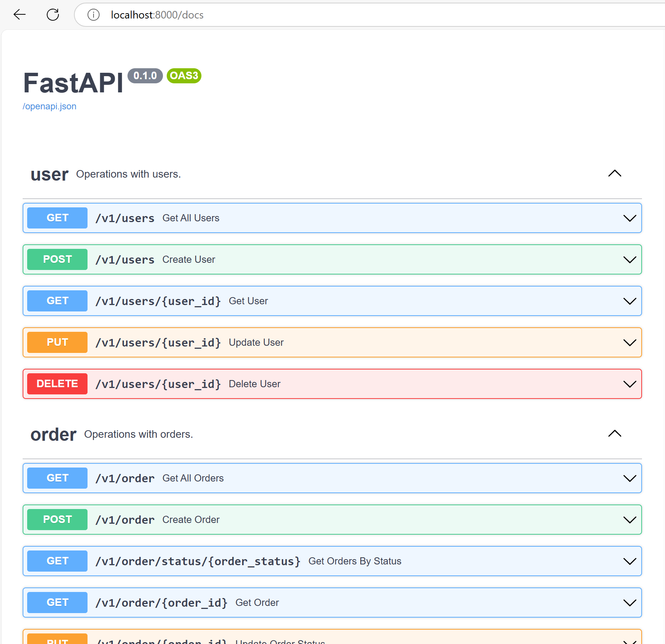Click the POST badge for Create User
This screenshot has width=665, height=644.
[x=57, y=259]
